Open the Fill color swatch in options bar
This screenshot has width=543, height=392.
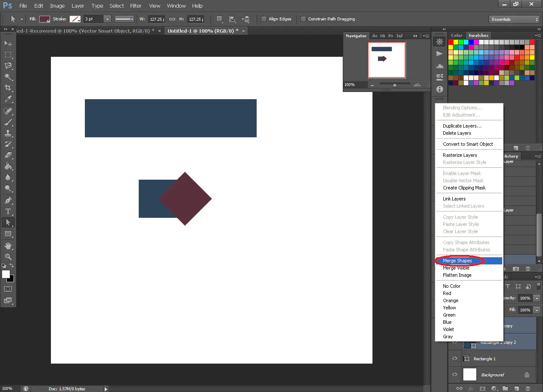coord(45,19)
